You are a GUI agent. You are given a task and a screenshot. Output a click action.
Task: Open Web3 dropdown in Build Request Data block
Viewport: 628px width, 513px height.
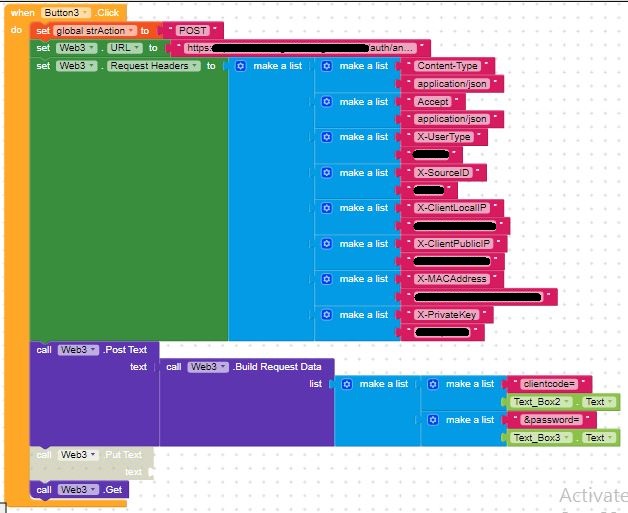[208, 367]
